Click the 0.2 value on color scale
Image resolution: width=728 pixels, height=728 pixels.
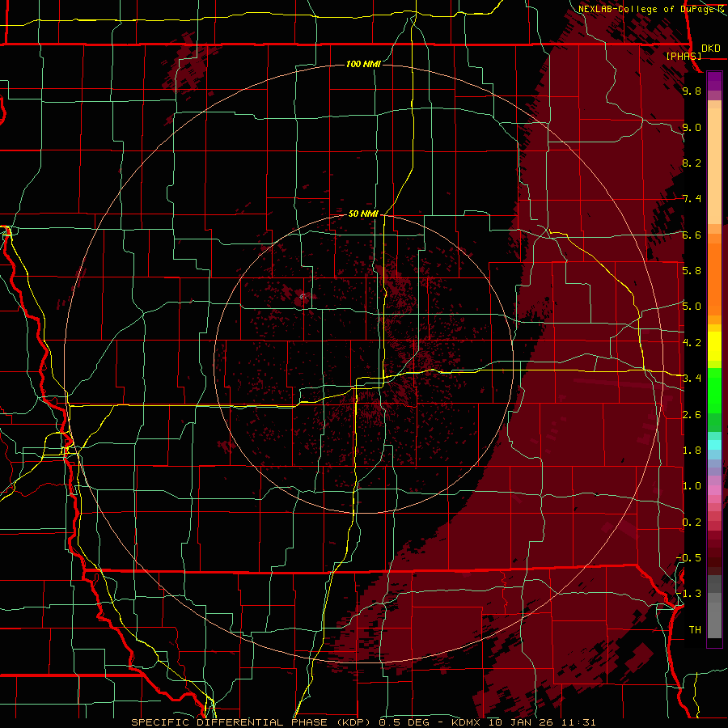(x=692, y=522)
